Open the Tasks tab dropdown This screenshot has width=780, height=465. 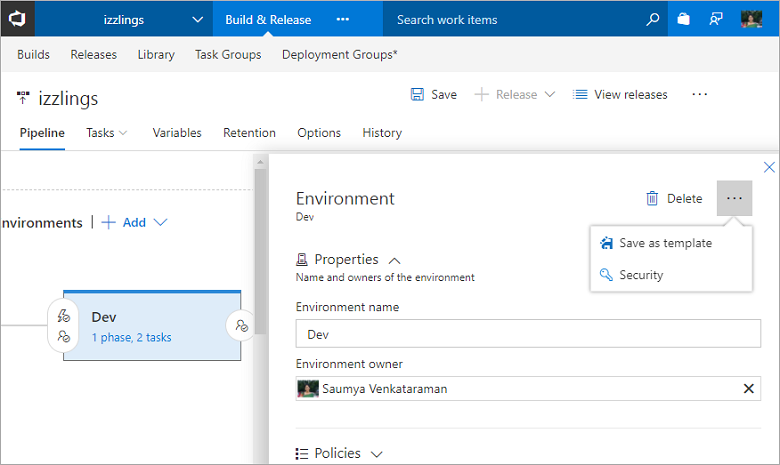tap(107, 132)
